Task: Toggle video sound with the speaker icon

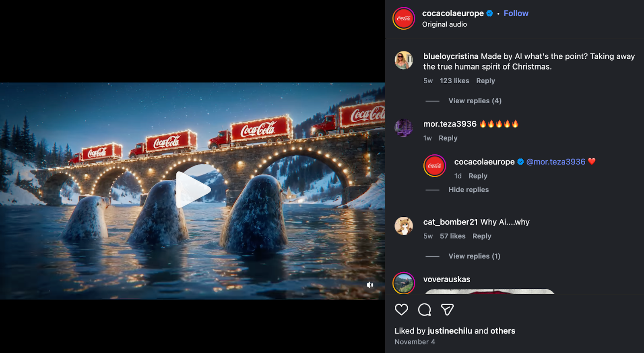Action: click(x=370, y=285)
